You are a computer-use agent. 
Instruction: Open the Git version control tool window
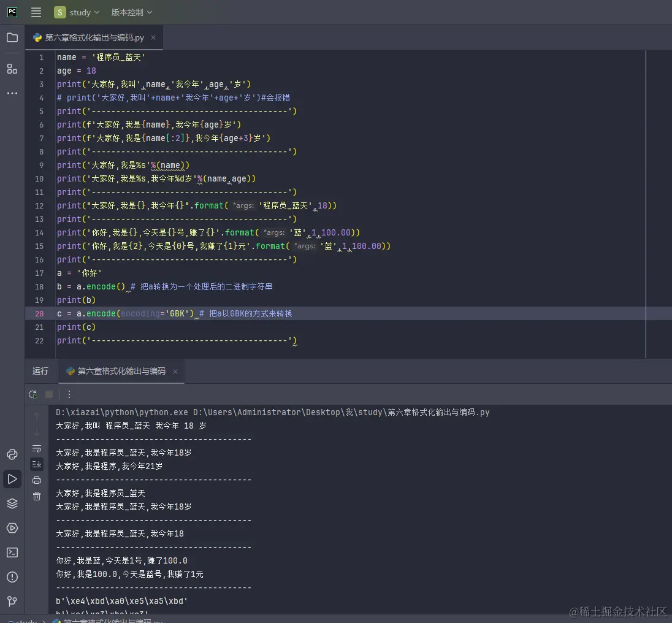[12, 601]
